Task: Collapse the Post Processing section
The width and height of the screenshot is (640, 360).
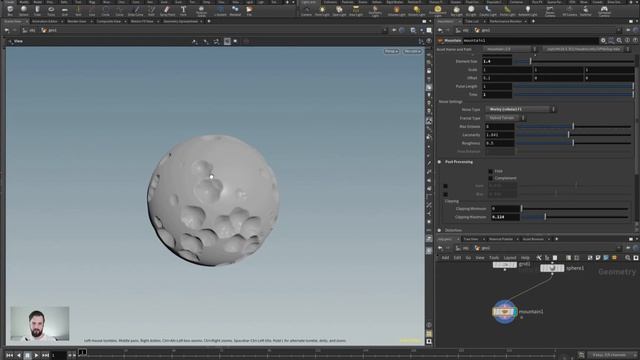Action: pos(440,162)
